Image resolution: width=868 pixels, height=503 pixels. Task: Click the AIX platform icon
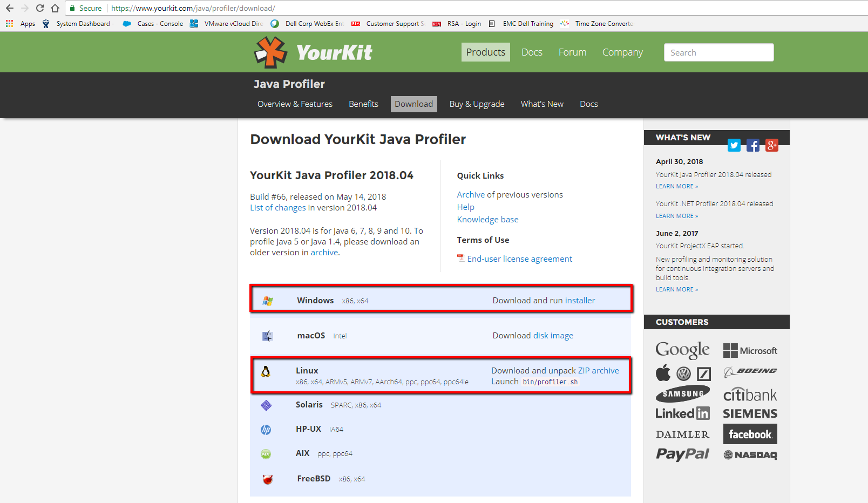tap(266, 454)
